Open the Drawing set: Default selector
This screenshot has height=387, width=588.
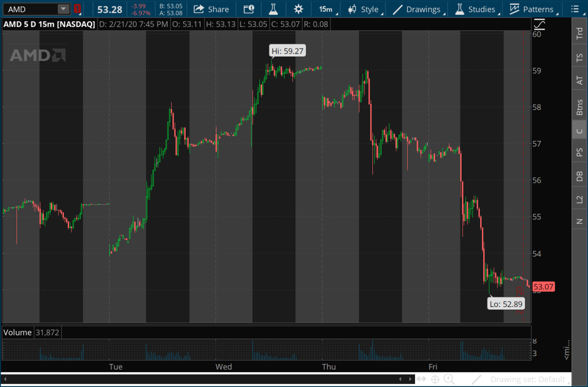[x=530, y=379]
